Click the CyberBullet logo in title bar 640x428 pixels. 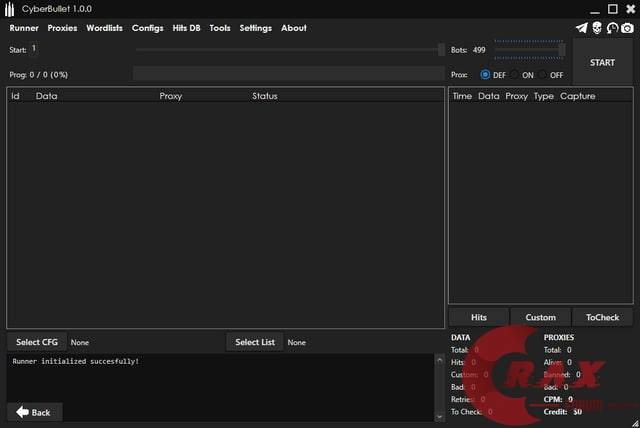point(10,8)
